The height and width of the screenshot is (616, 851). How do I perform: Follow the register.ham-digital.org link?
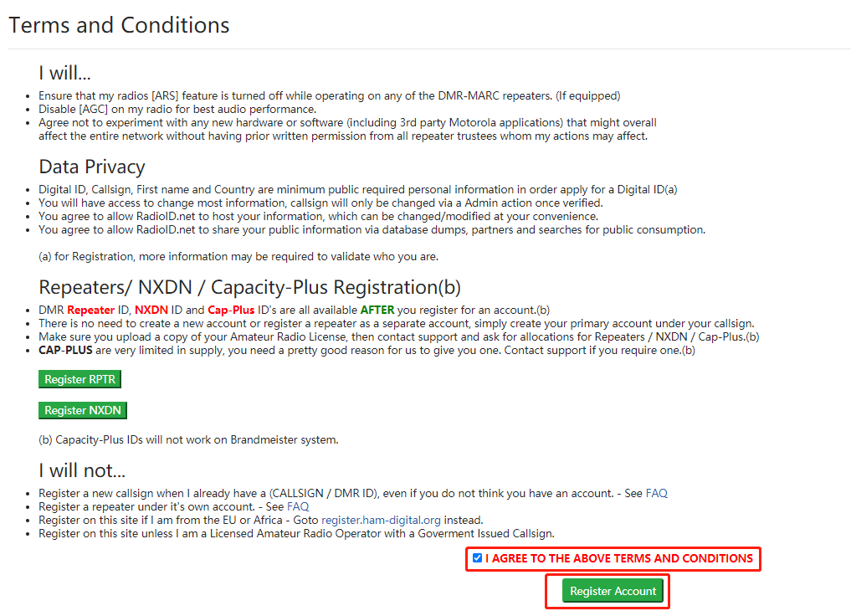coord(381,520)
